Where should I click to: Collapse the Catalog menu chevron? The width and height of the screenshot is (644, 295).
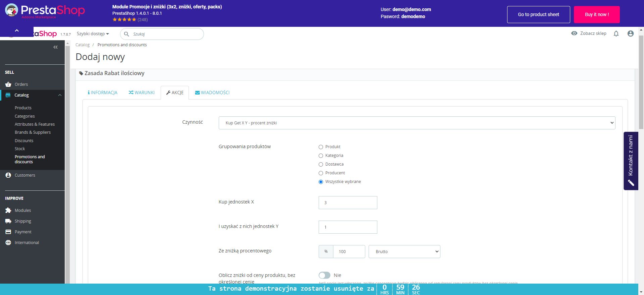[60, 95]
